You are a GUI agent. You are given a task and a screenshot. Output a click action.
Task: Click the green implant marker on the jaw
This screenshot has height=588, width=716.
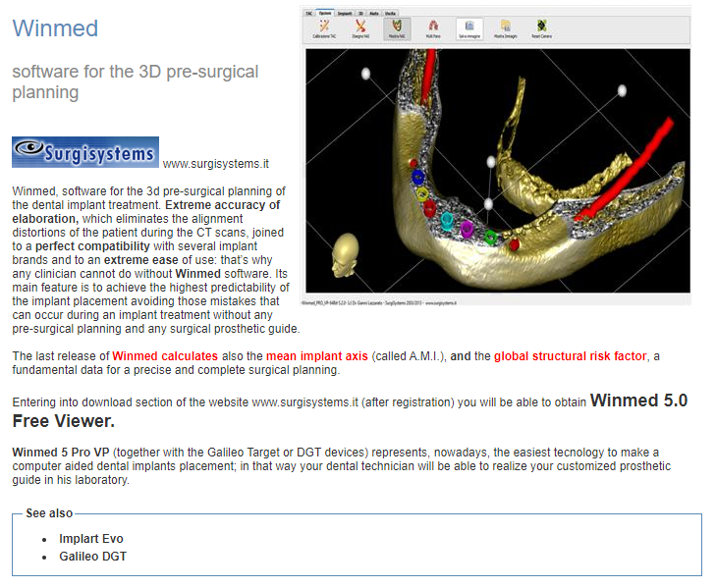491,237
